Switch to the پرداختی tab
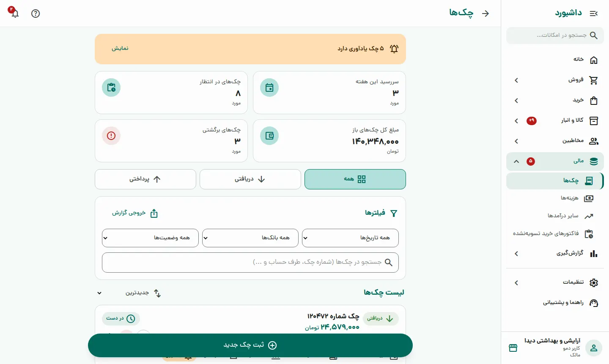 pos(145,179)
